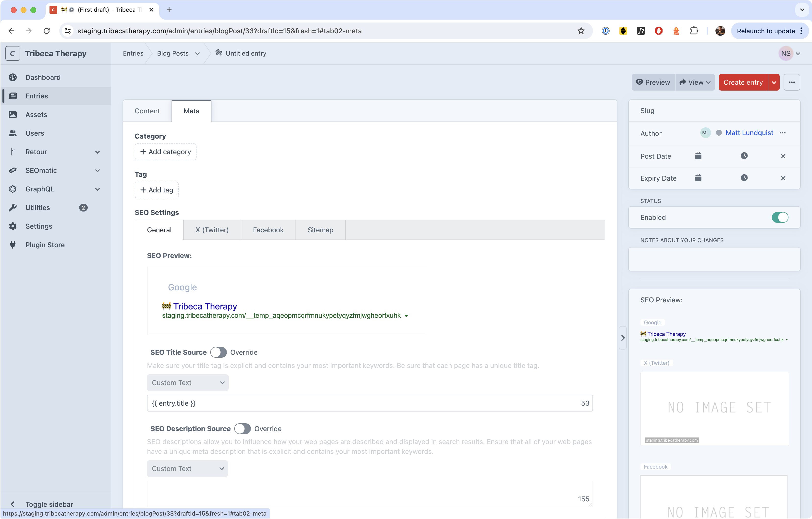Click Add category button
812x519 pixels.
pos(166,152)
